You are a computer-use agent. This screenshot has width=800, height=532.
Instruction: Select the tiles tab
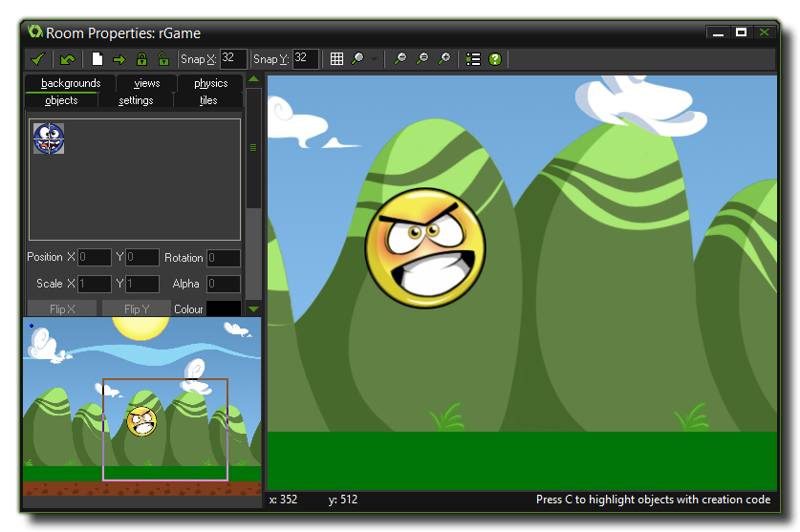tap(208, 100)
